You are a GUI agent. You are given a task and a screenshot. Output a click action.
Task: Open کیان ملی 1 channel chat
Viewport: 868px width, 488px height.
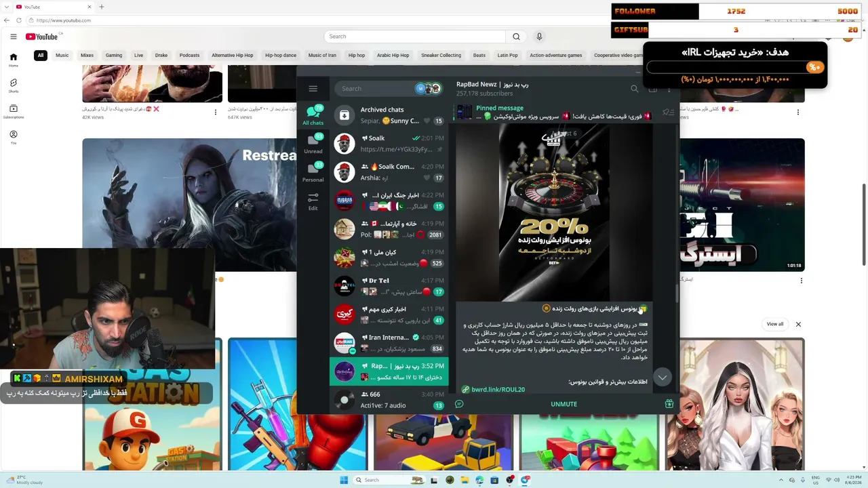point(389,258)
